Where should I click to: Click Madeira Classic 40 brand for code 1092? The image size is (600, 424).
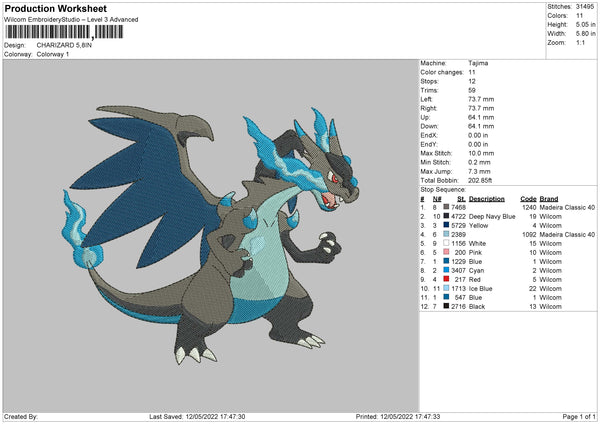click(567, 234)
